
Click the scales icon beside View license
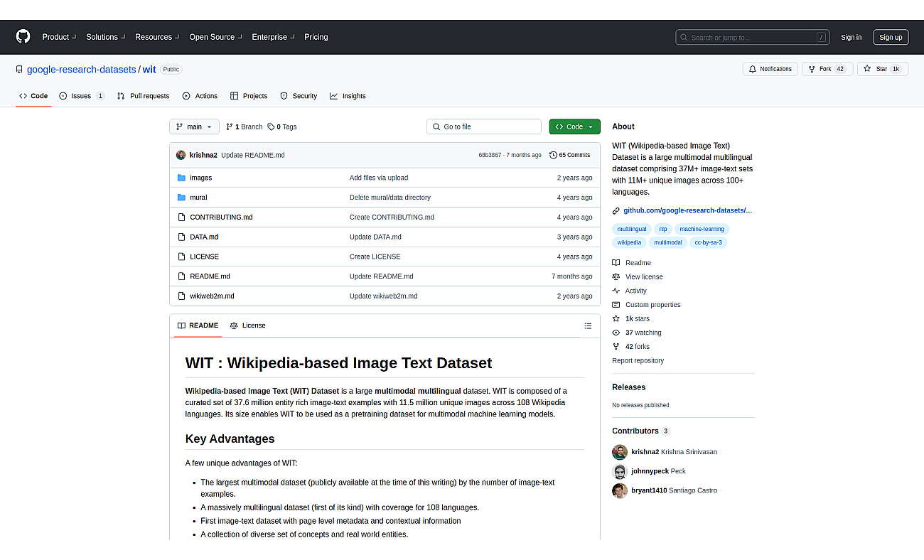(616, 277)
